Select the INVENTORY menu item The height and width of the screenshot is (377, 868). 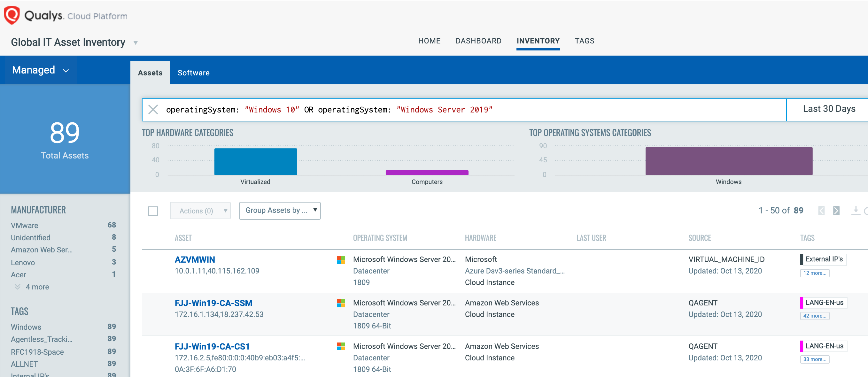pyautogui.click(x=538, y=41)
